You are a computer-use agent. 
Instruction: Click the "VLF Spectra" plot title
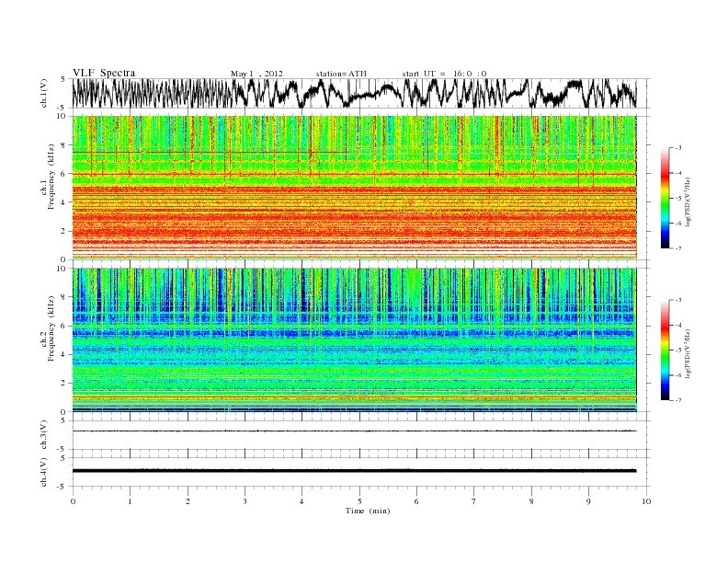tap(104, 73)
